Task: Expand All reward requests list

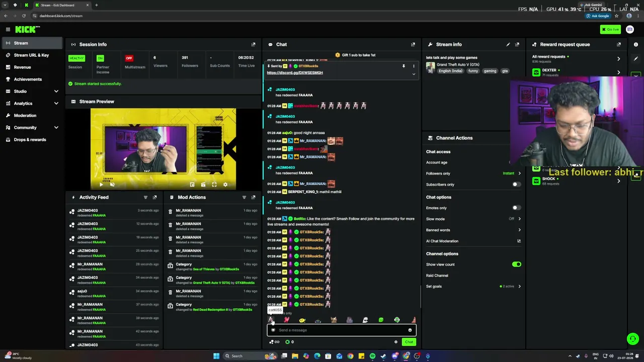Action: [618, 59]
